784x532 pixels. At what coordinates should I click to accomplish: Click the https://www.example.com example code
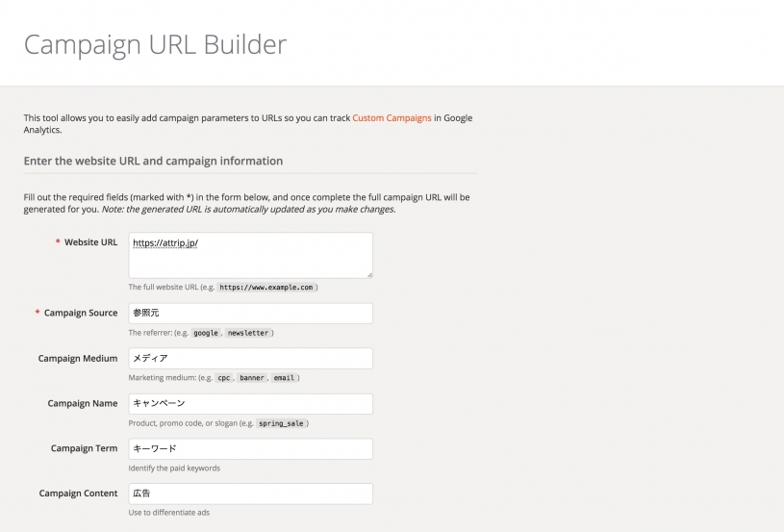tap(266, 288)
